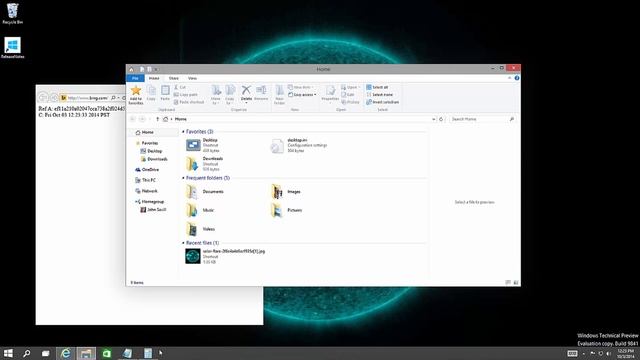The image size is (640, 360).
Task: Select John Savill under Homegroup
Action: click(153, 210)
